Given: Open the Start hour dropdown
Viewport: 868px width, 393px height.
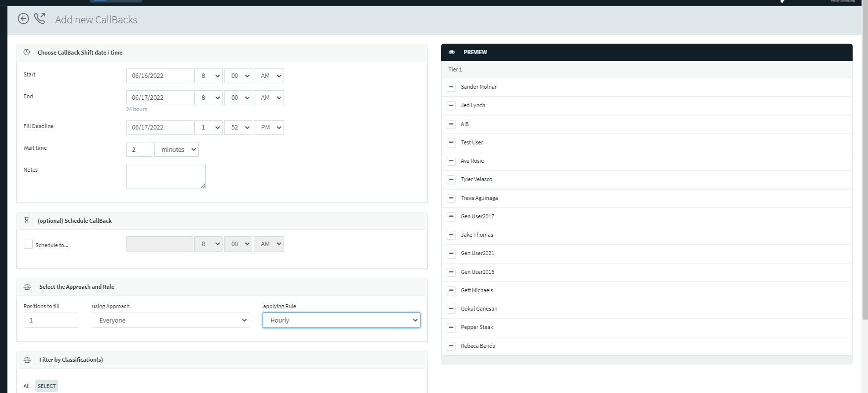Looking at the screenshot, I should (208, 76).
